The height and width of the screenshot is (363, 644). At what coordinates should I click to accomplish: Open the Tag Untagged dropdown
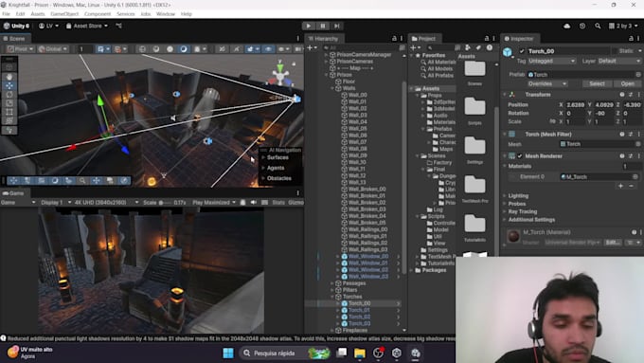(551, 61)
